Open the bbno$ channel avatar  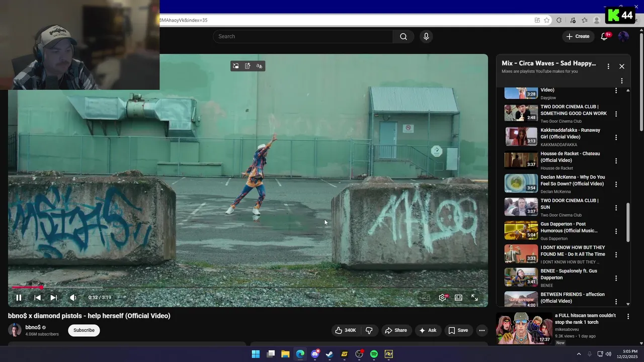(15, 330)
